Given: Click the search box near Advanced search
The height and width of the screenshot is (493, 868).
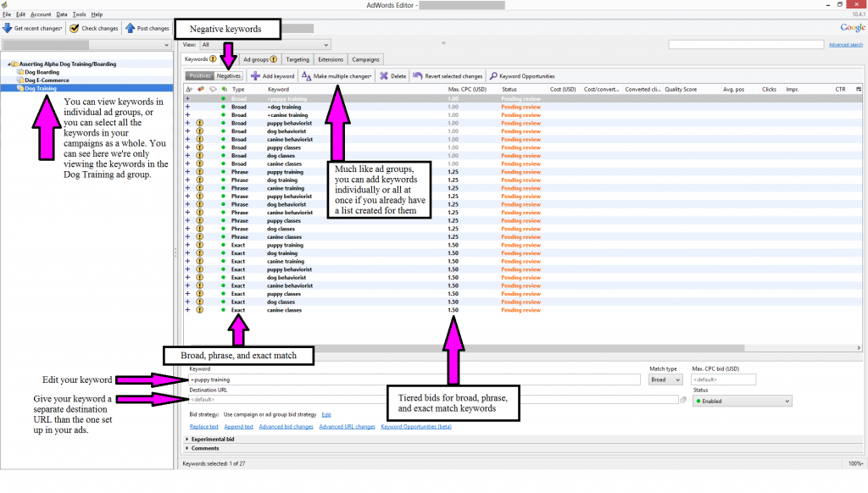Looking at the screenshot, I should coord(746,44).
